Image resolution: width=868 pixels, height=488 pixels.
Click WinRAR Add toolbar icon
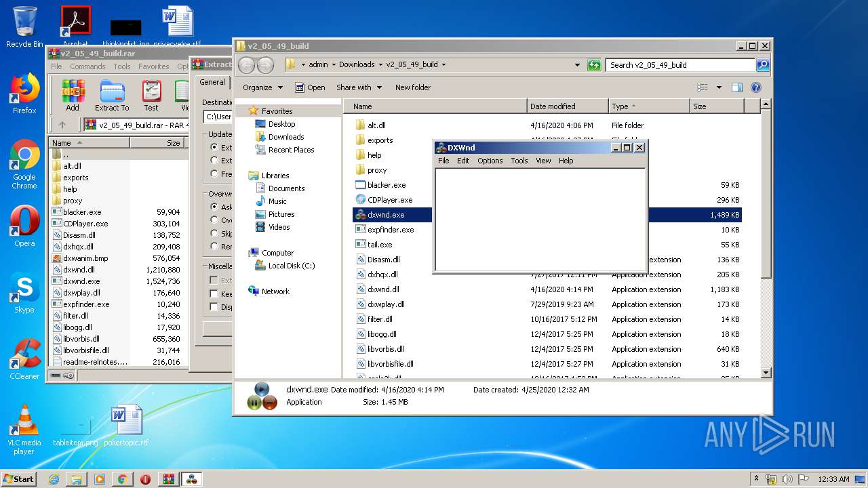point(73,96)
